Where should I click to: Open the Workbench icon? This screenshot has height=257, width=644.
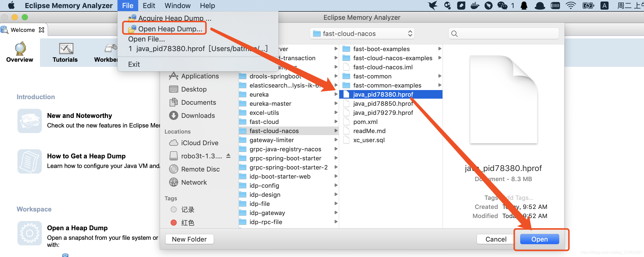111,48
